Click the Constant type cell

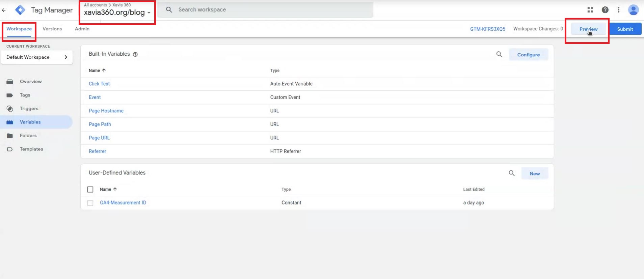(x=291, y=203)
